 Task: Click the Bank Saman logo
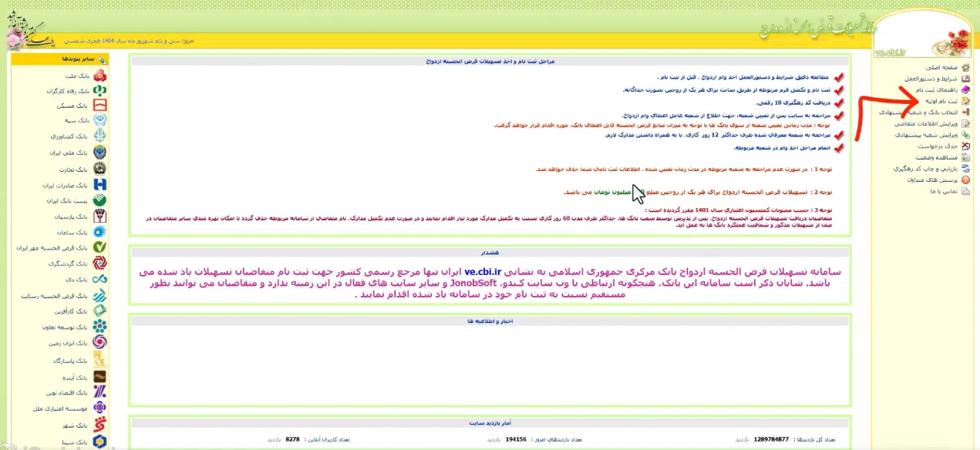coord(100,231)
